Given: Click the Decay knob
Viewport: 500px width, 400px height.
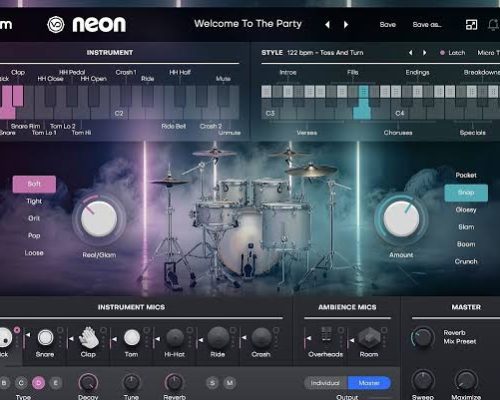Looking at the screenshot, I should (x=88, y=383).
